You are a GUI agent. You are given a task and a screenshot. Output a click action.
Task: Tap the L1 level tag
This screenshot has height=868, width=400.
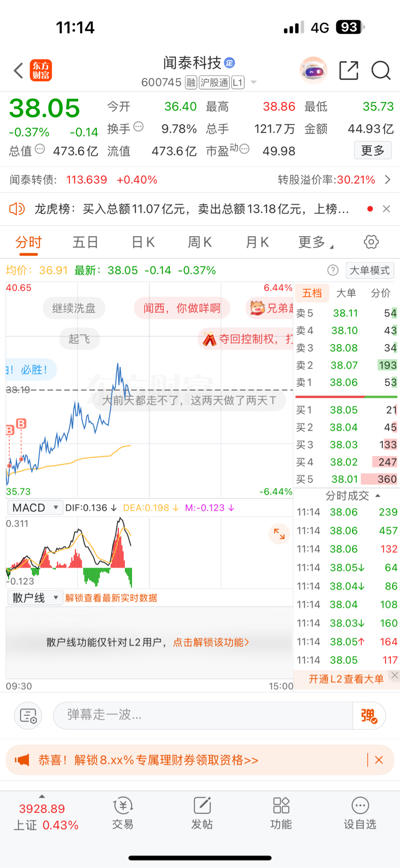pos(238,82)
